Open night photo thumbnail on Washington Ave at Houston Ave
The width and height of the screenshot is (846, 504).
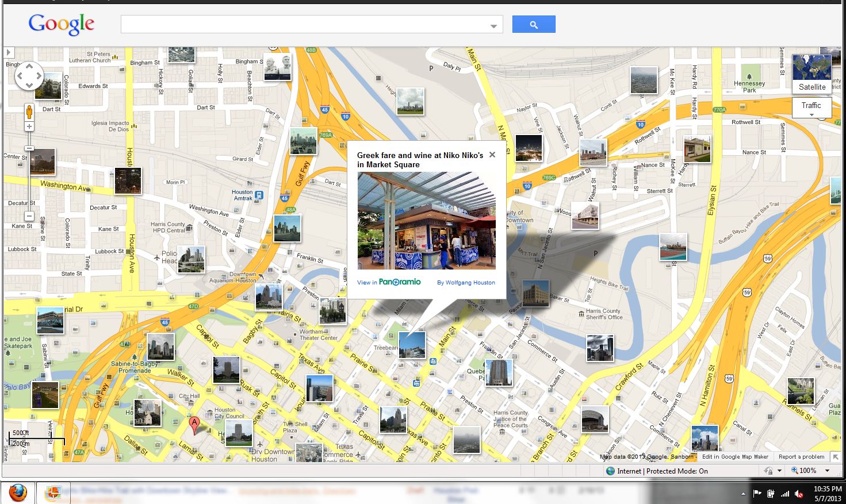(x=128, y=181)
